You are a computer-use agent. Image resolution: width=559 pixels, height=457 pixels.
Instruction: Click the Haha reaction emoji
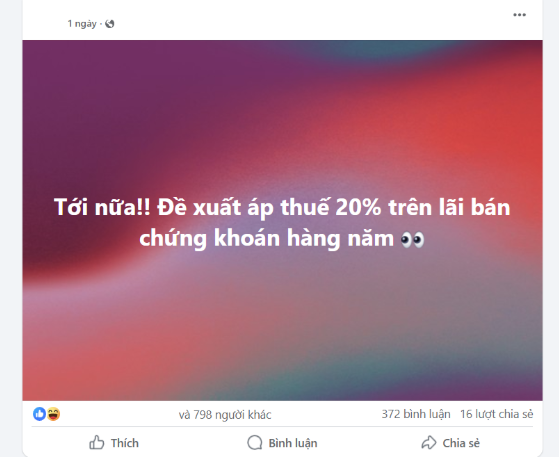pos(53,414)
